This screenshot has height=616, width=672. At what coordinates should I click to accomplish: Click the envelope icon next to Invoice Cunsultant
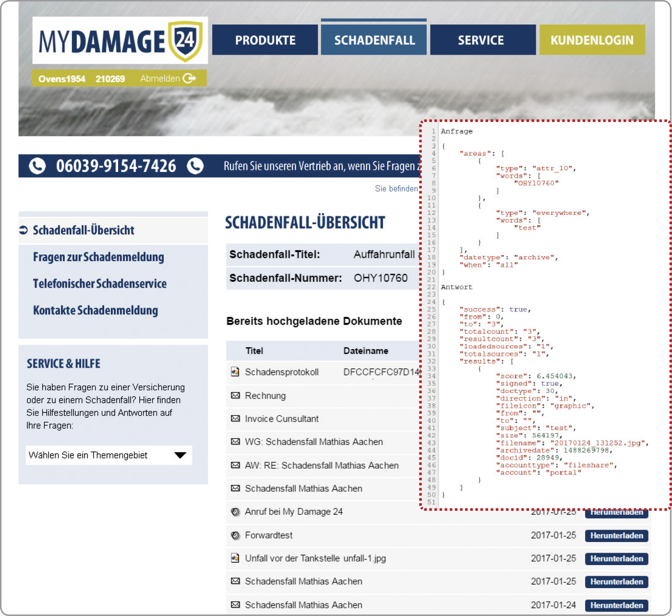tap(235, 419)
